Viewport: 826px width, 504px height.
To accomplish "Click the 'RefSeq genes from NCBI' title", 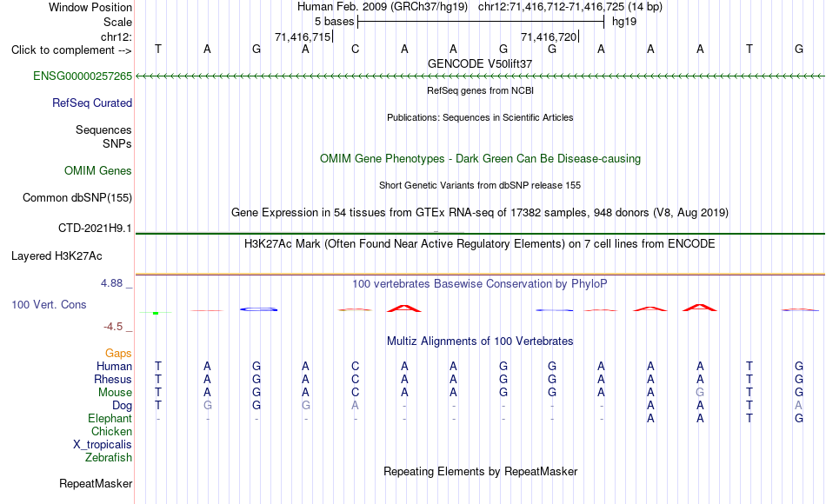I will click(x=480, y=90).
